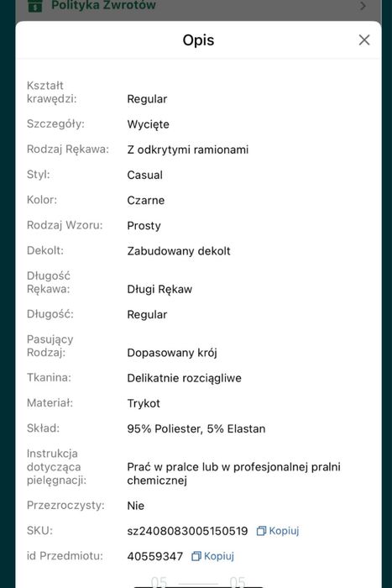Image resolution: width=392 pixels, height=588 pixels.
Task: Open the Polityka Zwrotów chevron
Action: point(363,6)
